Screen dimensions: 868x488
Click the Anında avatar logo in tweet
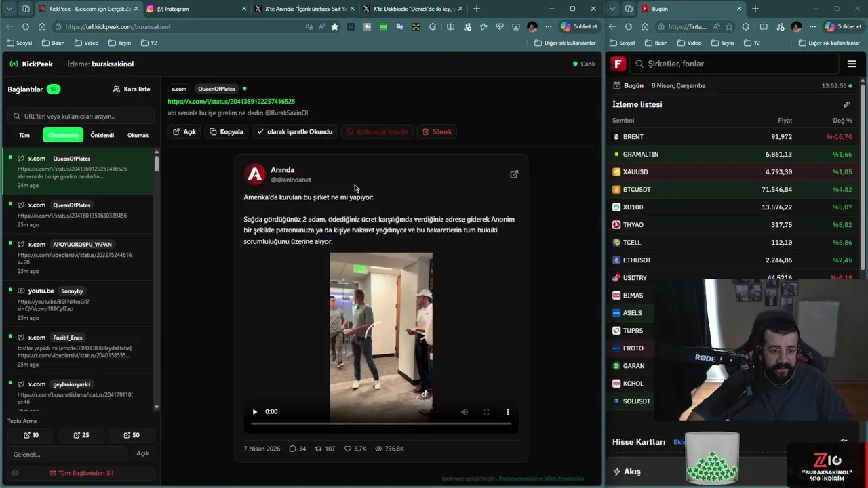(255, 174)
